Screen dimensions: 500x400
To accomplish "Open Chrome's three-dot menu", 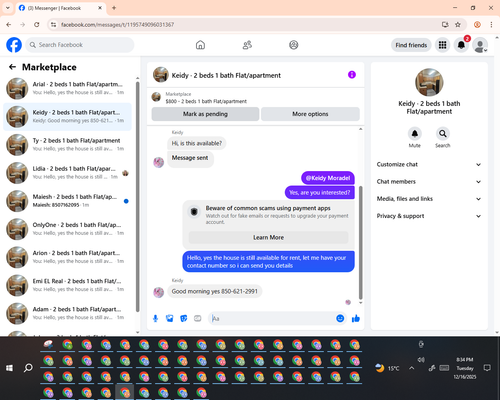I will (491, 25).
